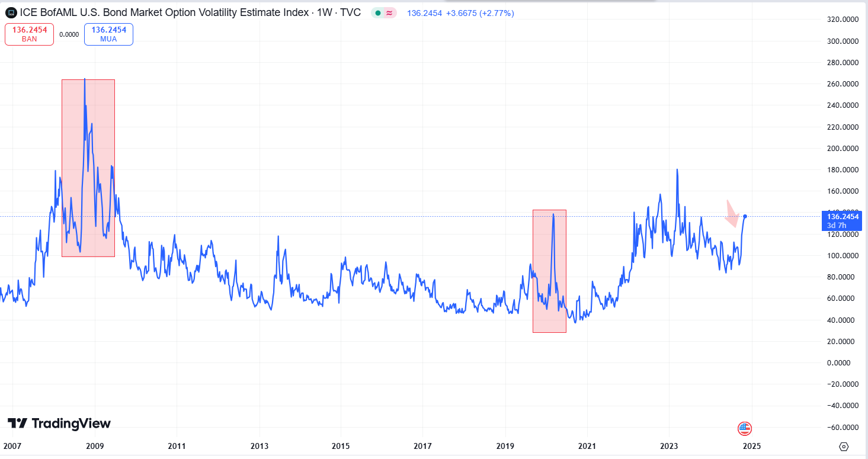Open symbol search via the ICE BofAML index title
The width and height of the screenshot is (868, 459).
[x=190, y=12]
